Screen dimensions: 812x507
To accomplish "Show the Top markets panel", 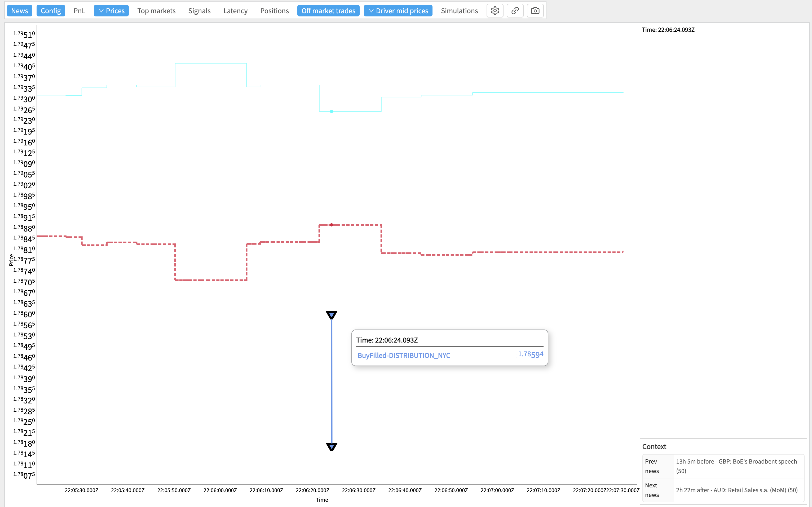I will [156, 11].
